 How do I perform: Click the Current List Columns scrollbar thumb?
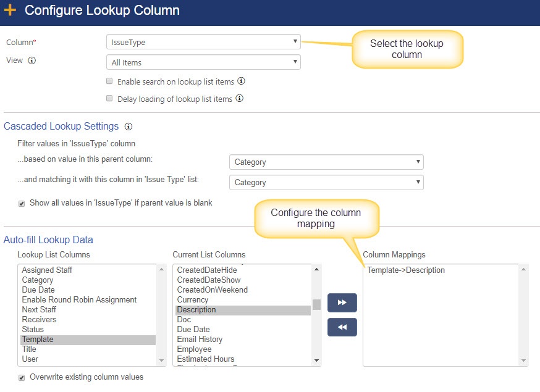click(316, 304)
